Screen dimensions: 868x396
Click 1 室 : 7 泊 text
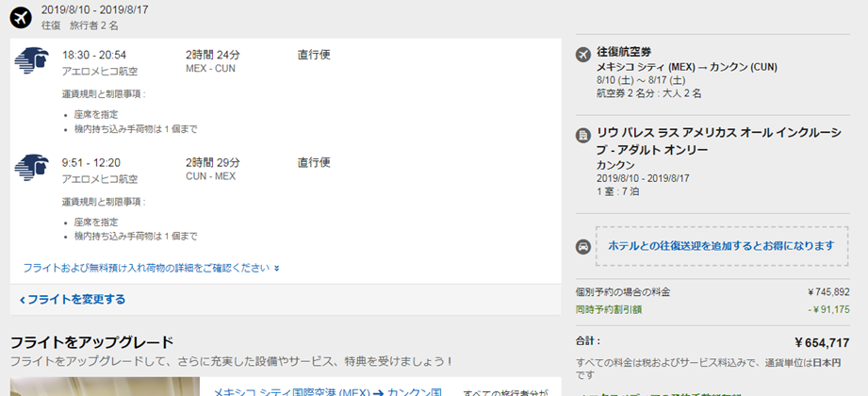coord(619,191)
